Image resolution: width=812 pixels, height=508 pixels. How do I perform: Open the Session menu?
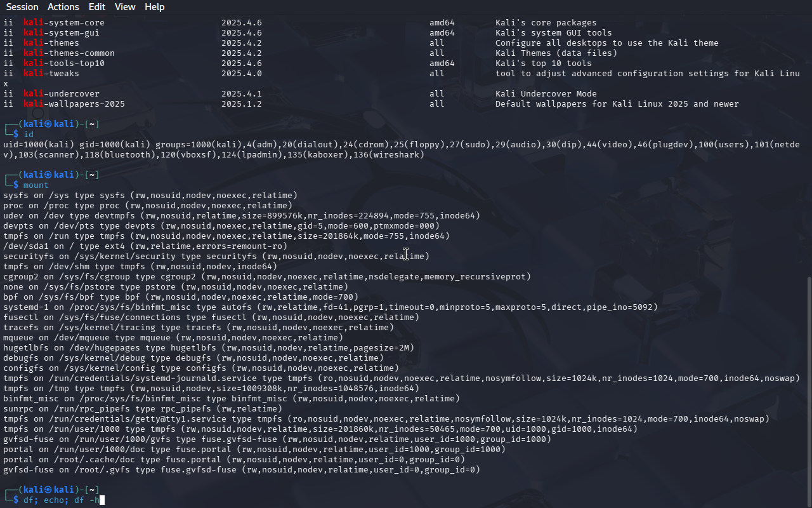(22, 7)
